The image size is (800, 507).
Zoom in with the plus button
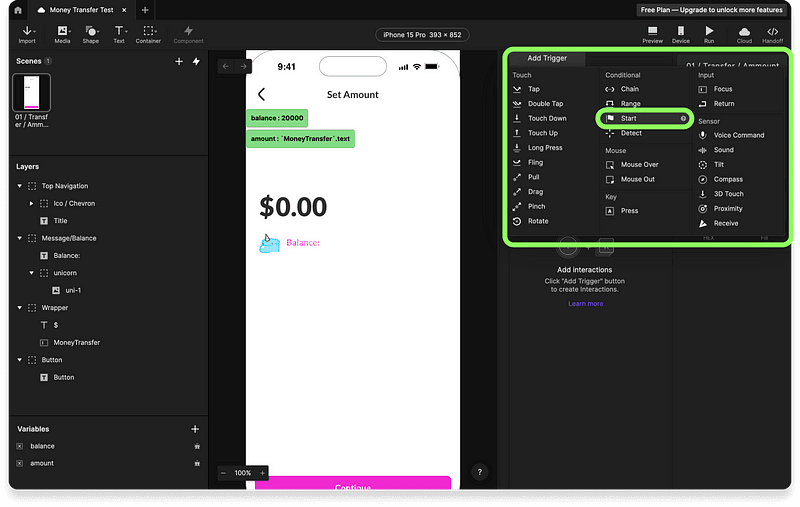262,473
